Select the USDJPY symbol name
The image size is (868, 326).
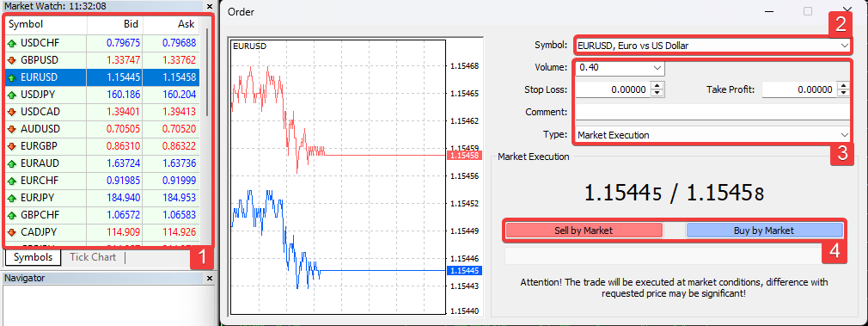pyautogui.click(x=38, y=95)
